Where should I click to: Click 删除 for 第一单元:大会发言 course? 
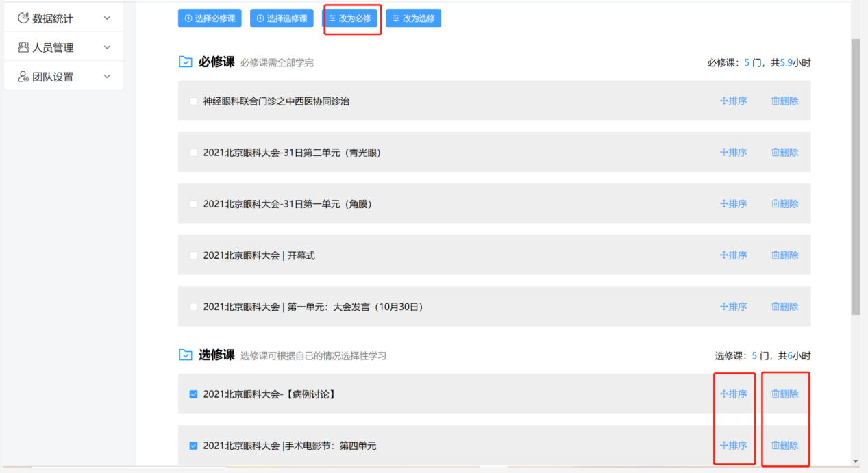[x=785, y=307]
